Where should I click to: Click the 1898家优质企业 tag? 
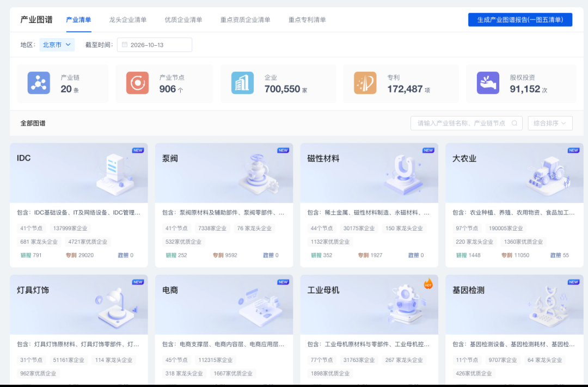(x=330, y=373)
